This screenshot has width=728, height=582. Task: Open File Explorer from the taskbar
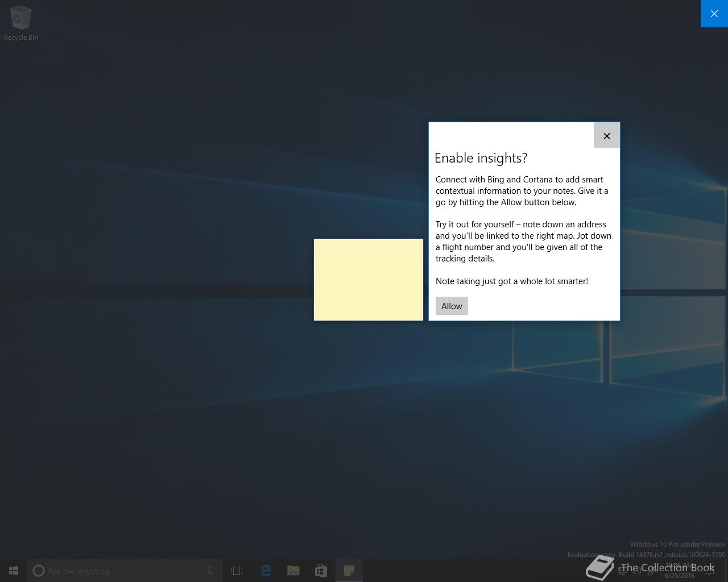(293, 571)
